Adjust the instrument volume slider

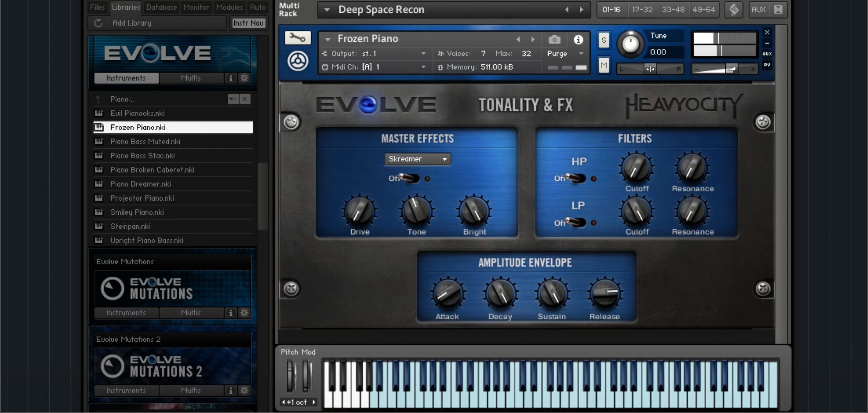pyautogui.click(x=725, y=69)
